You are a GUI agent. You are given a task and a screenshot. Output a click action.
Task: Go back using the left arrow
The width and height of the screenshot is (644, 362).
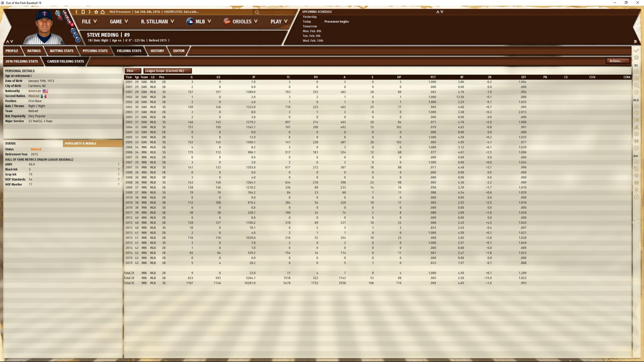click(x=77, y=12)
